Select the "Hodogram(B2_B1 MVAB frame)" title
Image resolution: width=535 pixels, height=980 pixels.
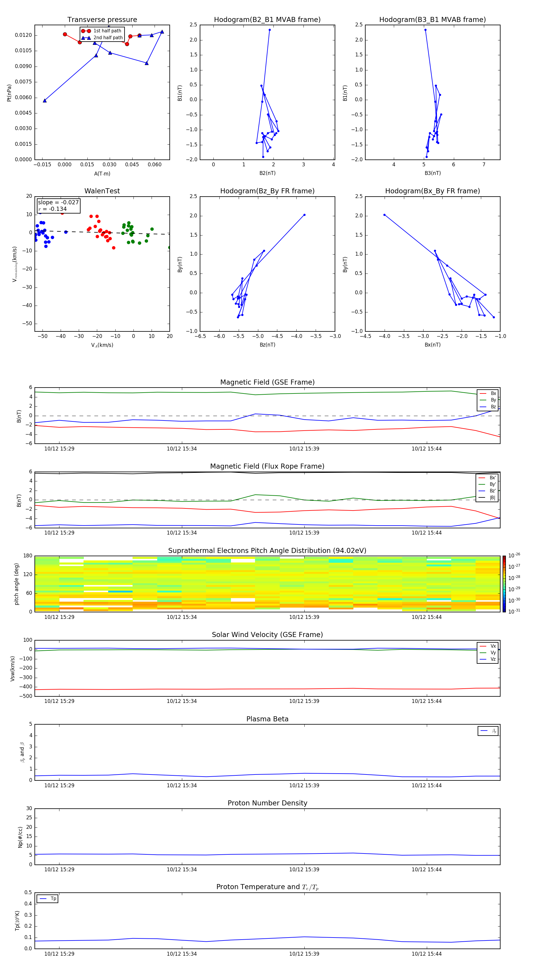tap(267, 20)
